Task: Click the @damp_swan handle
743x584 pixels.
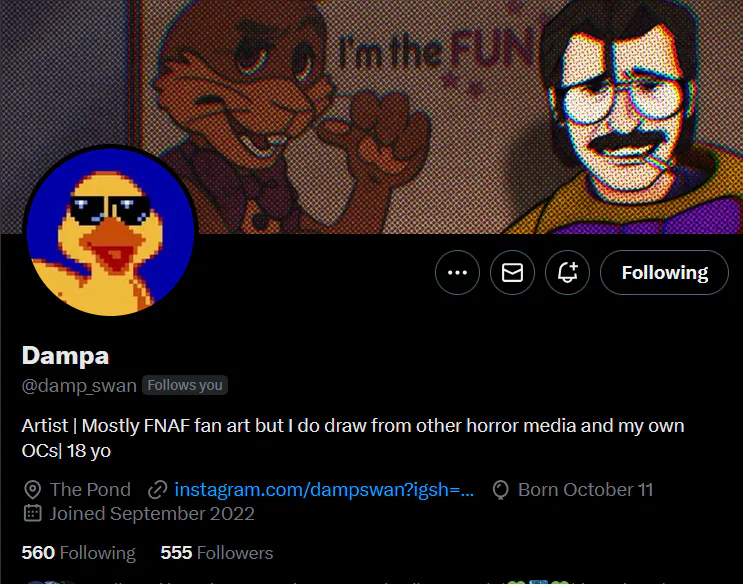Action: 79,386
